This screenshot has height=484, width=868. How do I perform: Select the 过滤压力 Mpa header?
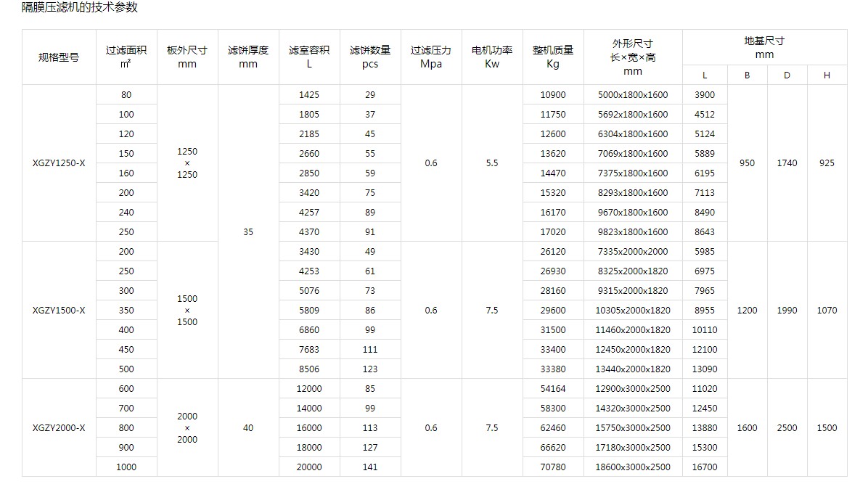[x=431, y=57]
